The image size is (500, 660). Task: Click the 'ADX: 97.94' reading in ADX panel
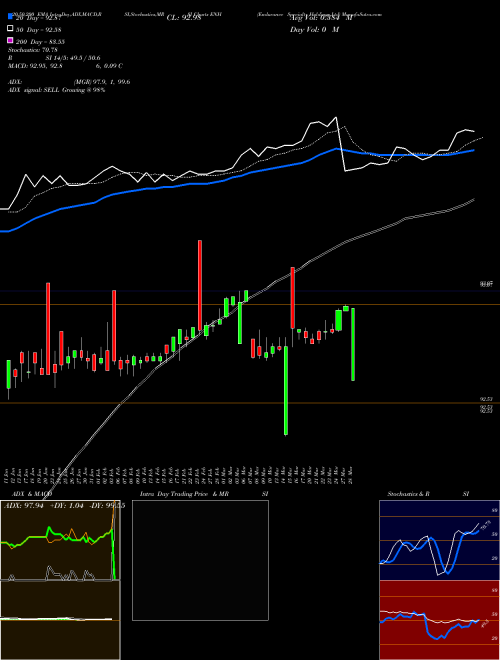click(24, 506)
